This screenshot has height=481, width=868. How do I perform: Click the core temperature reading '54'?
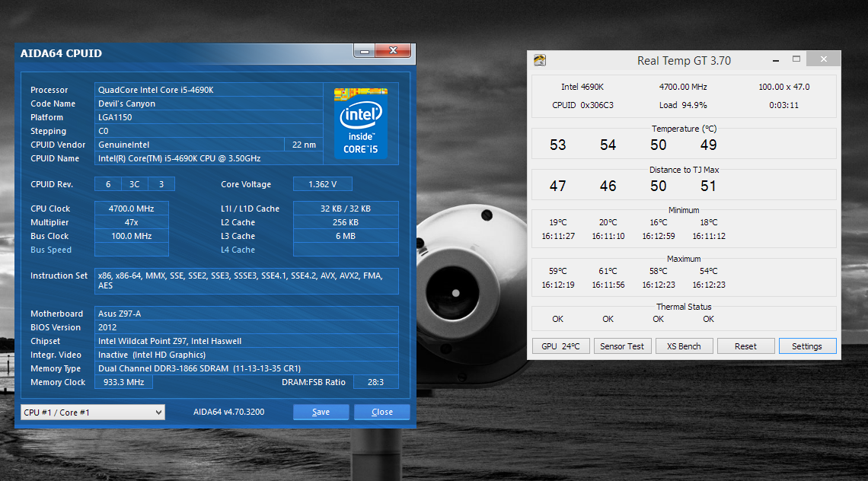point(608,145)
